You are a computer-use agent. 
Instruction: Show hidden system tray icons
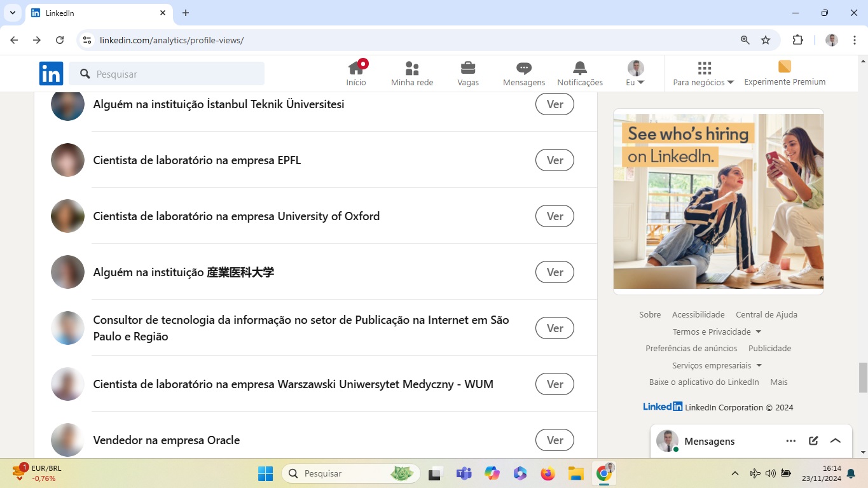(x=735, y=473)
